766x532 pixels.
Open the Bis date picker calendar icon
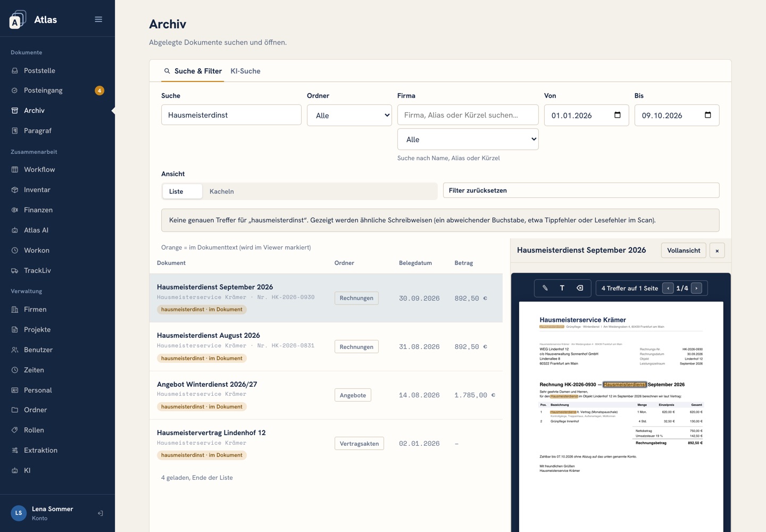708,115
